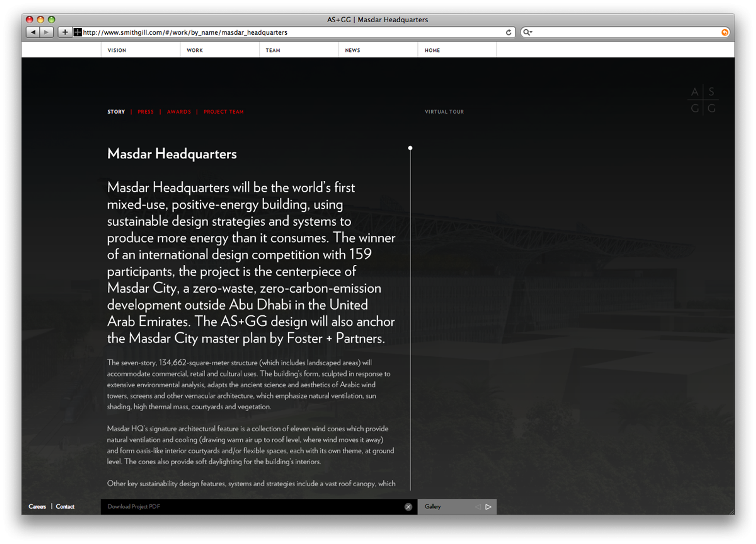Click Download Project PDF link

tap(134, 507)
